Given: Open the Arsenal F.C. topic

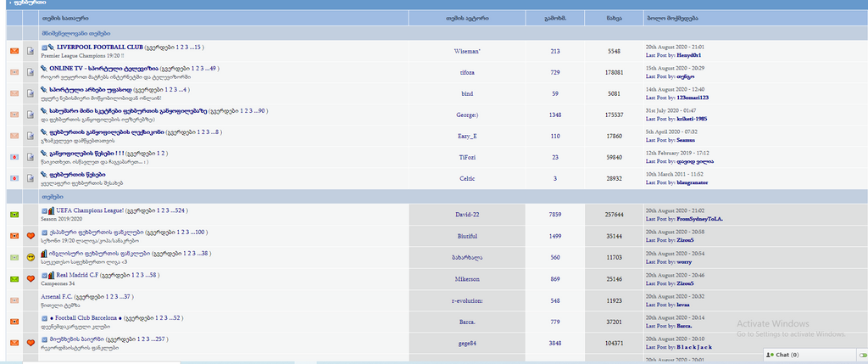Looking at the screenshot, I should coord(57,296).
